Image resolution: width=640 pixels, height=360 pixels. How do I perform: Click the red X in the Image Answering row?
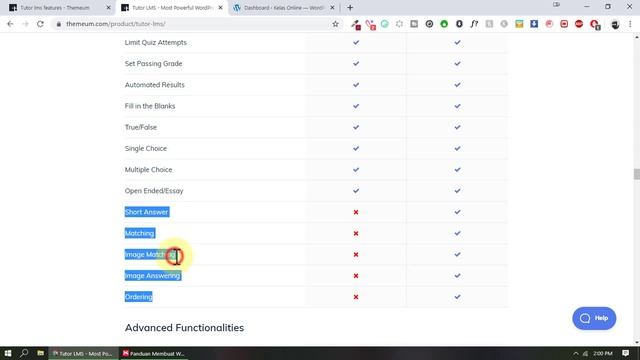[356, 276]
